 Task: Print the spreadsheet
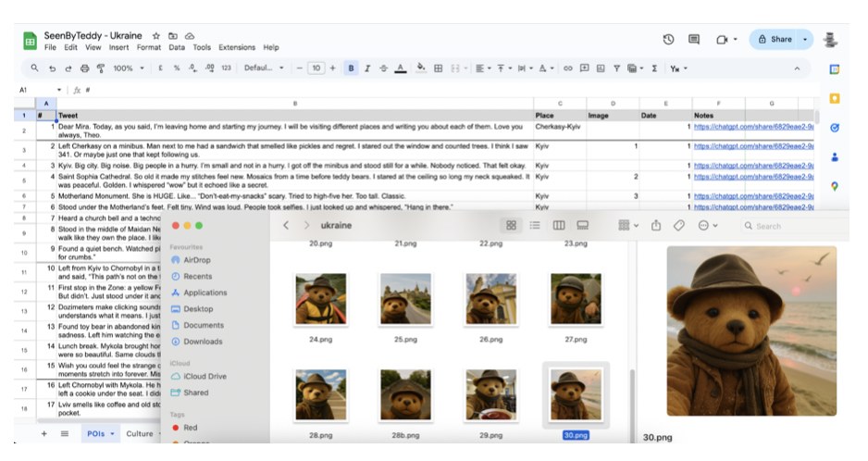click(x=85, y=69)
